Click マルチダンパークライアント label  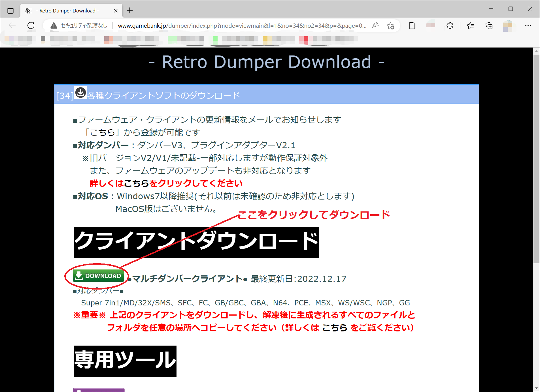(x=187, y=279)
